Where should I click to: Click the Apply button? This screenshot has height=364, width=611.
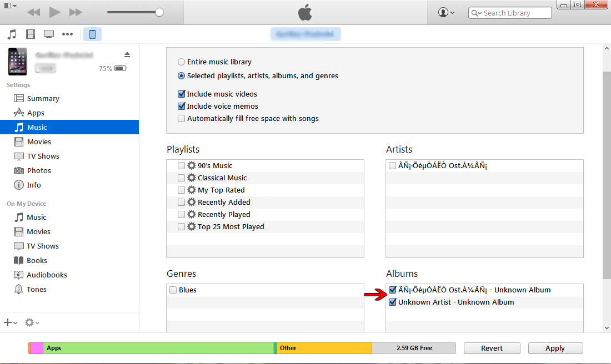click(555, 348)
